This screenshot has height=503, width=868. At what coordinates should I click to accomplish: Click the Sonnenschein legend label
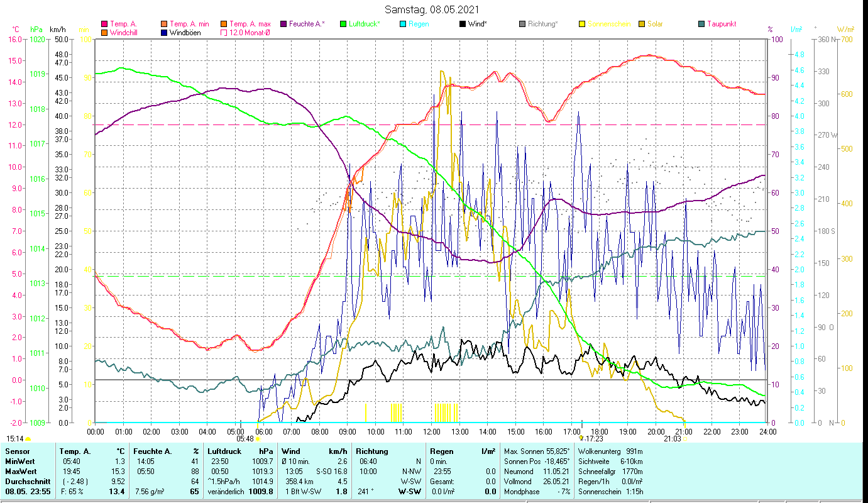pyautogui.click(x=608, y=24)
